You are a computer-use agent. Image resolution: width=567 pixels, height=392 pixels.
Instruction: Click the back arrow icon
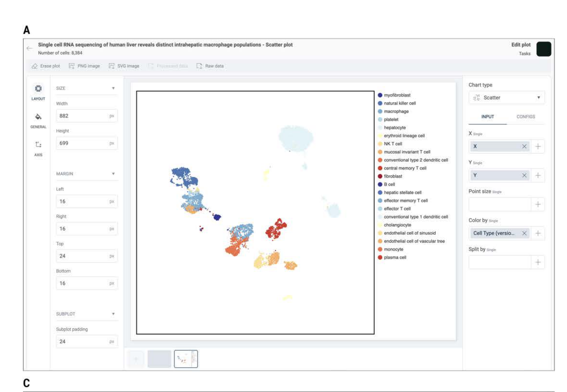coord(30,48)
